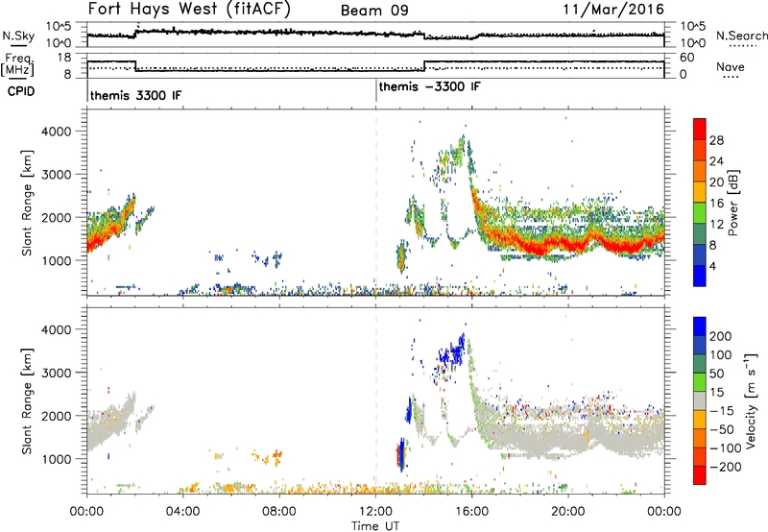The width and height of the screenshot is (768, 532).
Task: Click the "Time UT" axis title
Action: click(x=375, y=525)
